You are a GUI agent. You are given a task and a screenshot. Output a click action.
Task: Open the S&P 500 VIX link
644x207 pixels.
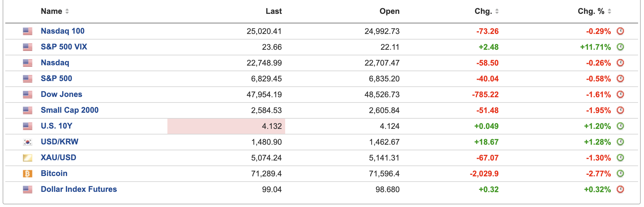point(64,47)
